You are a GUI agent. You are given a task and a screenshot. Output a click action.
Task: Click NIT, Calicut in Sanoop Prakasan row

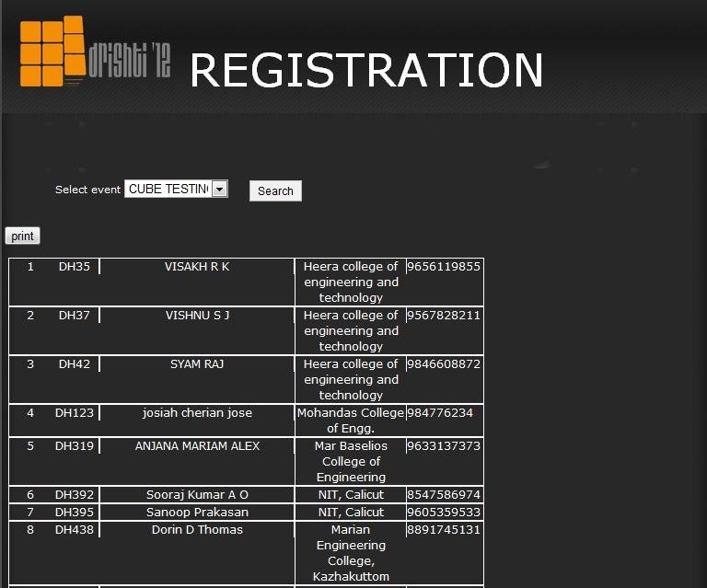coord(351,512)
